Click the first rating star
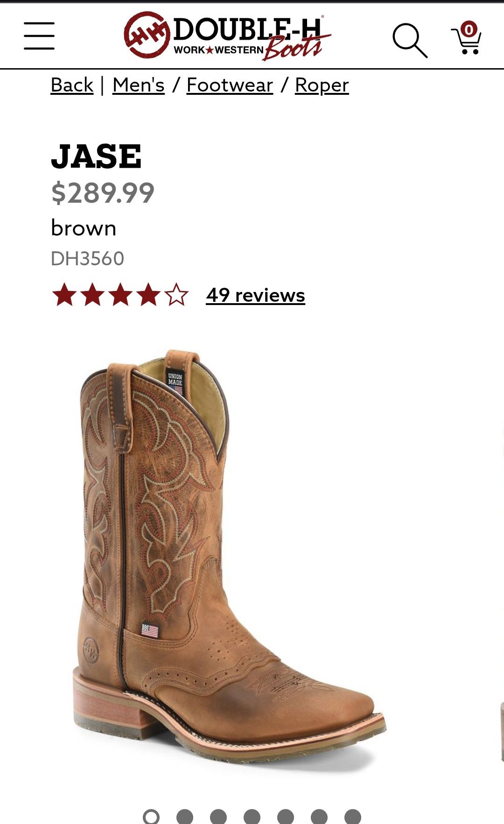Screen dimensions: 504x824 point(64,295)
